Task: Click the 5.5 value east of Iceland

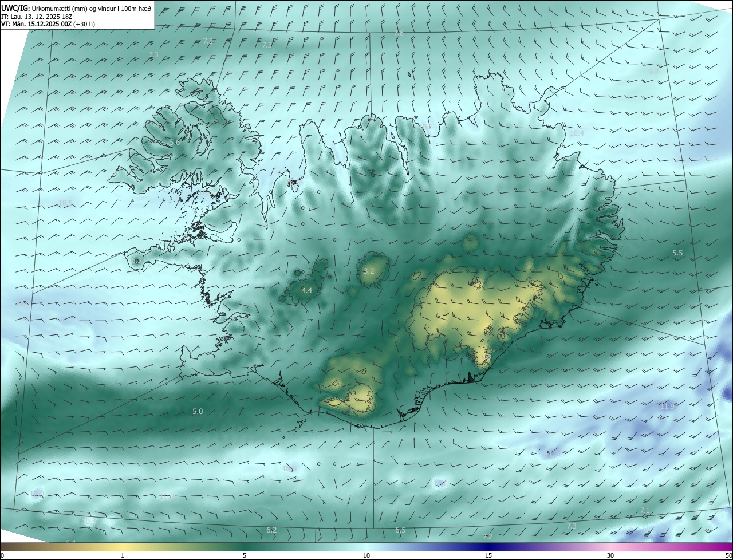Action: (x=678, y=253)
